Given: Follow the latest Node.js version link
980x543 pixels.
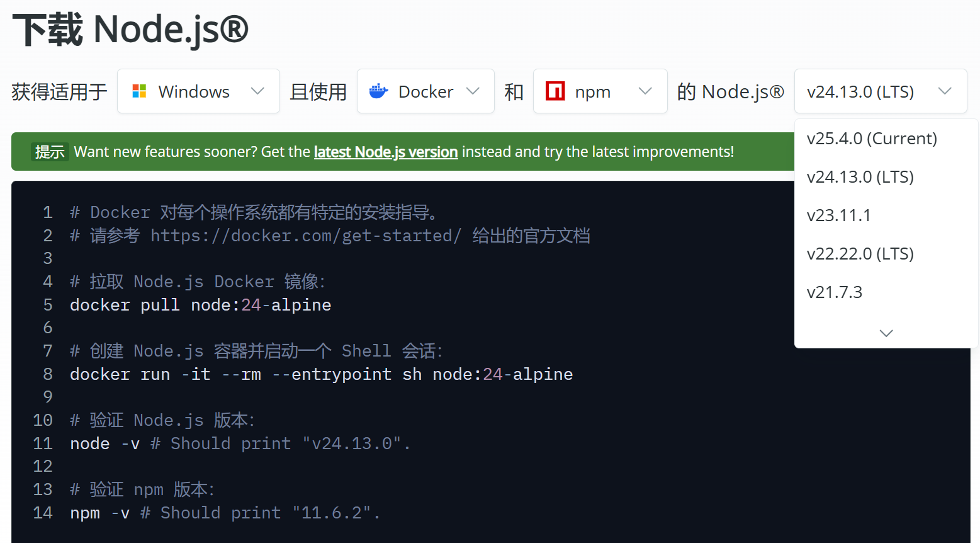Looking at the screenshot, I should coord(386,152).
